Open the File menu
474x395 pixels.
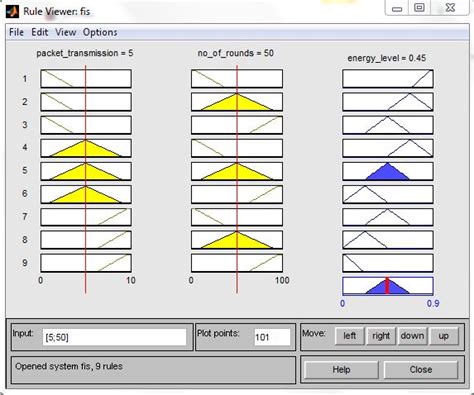click(x=16, y=32)
